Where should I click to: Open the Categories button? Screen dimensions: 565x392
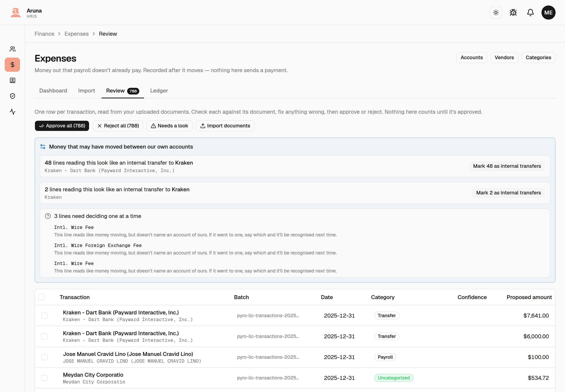pos(538,57)
